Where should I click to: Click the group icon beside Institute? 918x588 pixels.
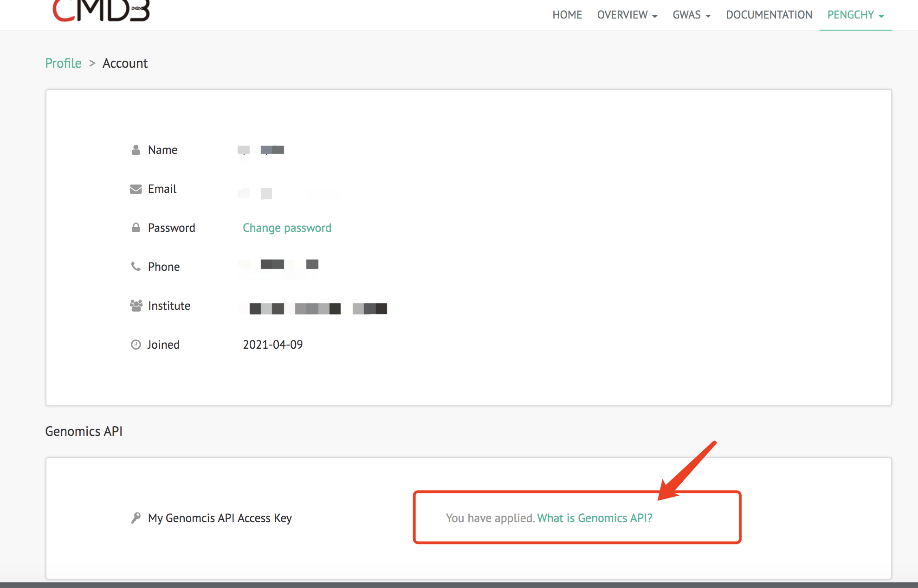click(136, 306)
